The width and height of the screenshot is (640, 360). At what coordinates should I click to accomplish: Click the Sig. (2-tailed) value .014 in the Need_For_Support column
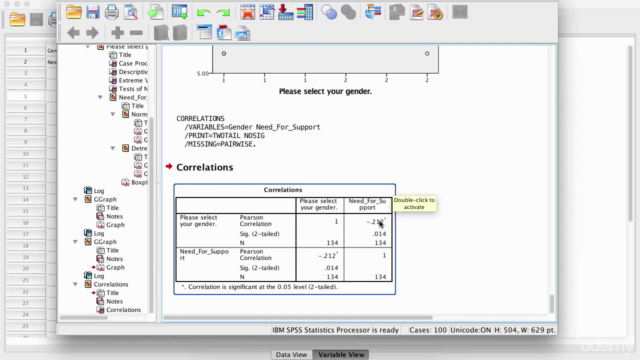pos(379,234)
